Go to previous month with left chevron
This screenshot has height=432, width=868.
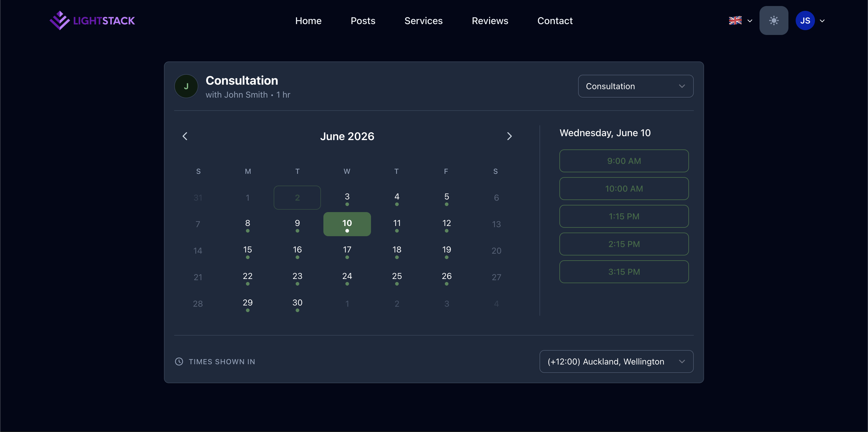(x=185, y=136)
